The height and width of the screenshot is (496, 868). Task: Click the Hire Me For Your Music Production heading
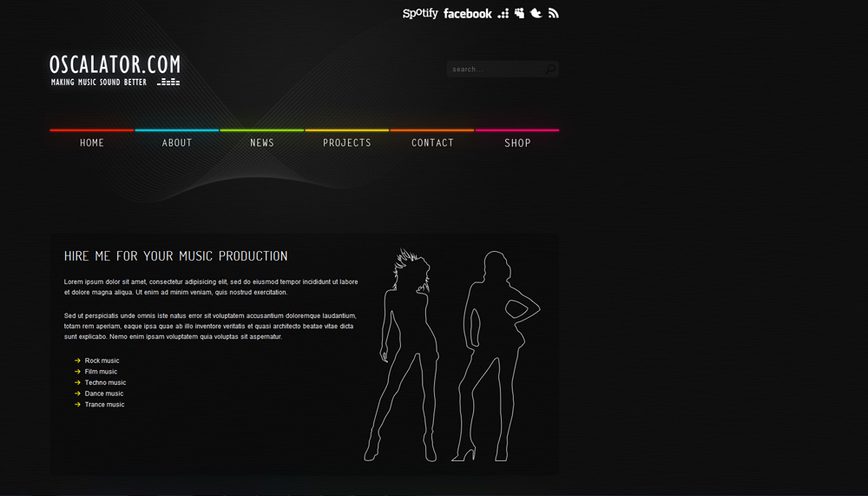pyautogui.click(x=175, y=256)
